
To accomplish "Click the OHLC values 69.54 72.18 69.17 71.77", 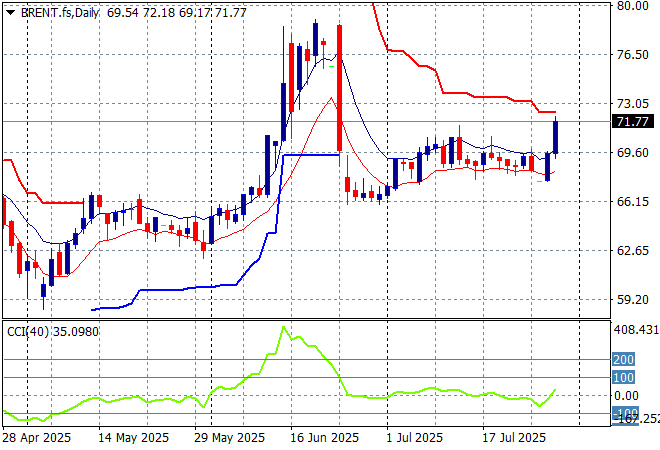I will (x=177, y=13).
